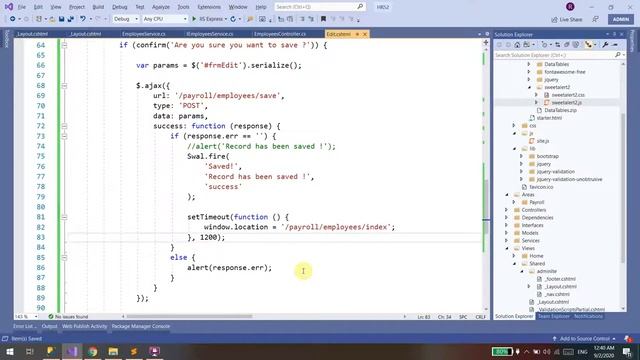The image size is (640, 360).
Task: Open File Explorer from the taskbar
Action: 113,351
